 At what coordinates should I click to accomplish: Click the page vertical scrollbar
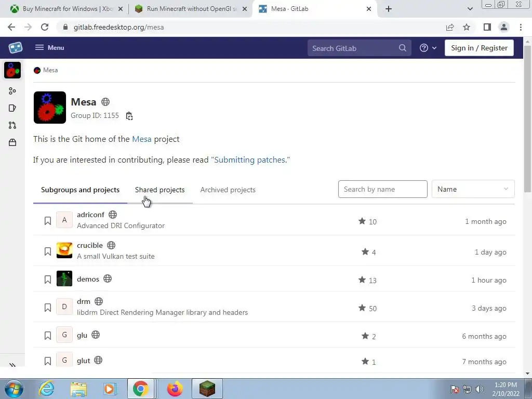click(x=527, y=119)
